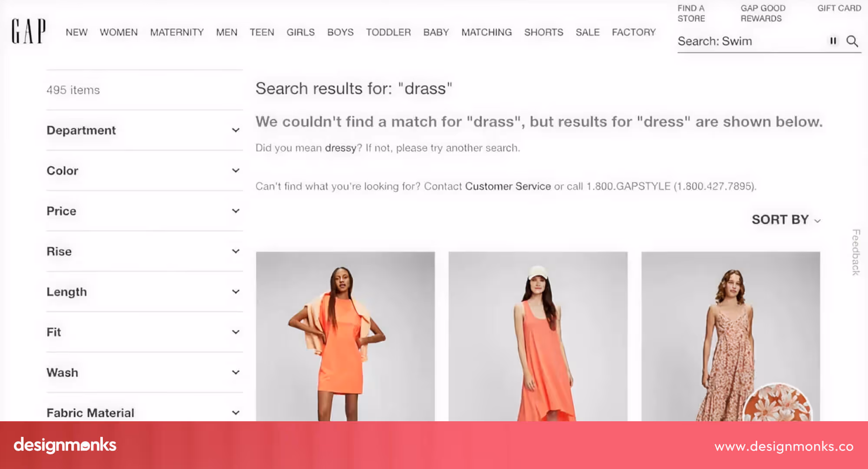The image size is (868, 469).
Task: Expand the Color filter chevron
Action: (x=236, y=171)
